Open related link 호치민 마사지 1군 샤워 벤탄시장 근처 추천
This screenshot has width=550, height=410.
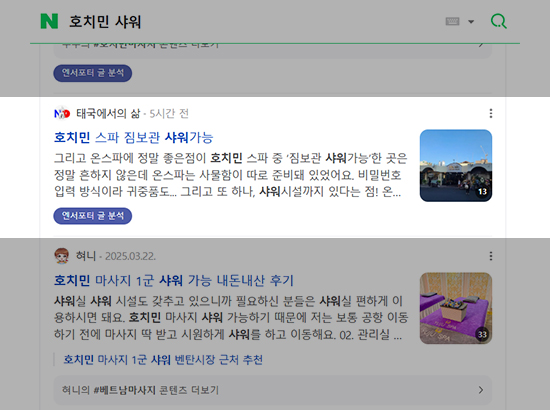[x=163, y=359]
